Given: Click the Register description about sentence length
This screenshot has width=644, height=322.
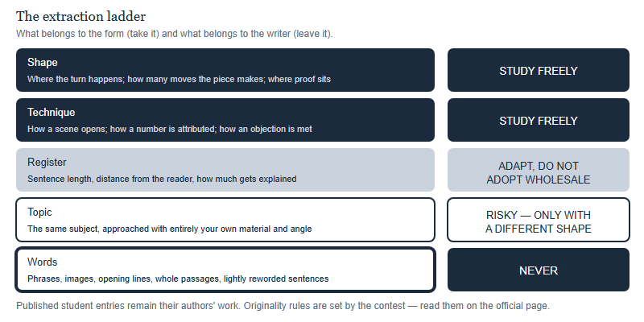Looking at the screenshot, I should (162, 179).
